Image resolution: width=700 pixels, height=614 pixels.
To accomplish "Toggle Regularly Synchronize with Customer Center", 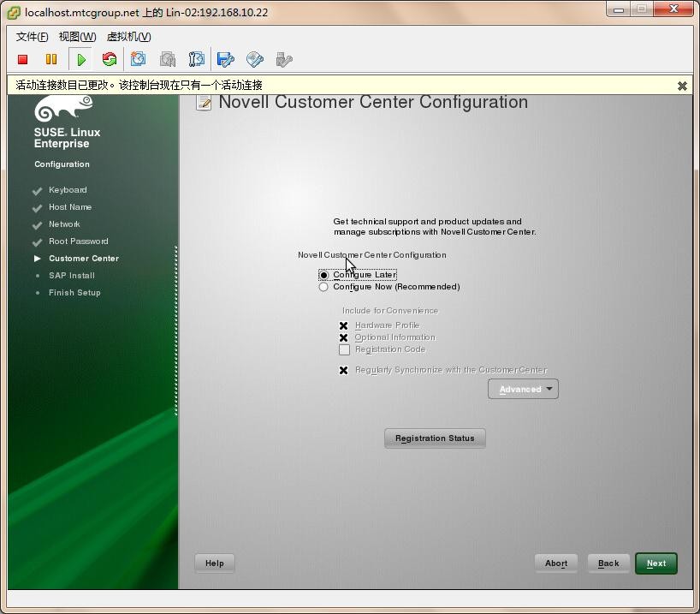I will (343, 370).
